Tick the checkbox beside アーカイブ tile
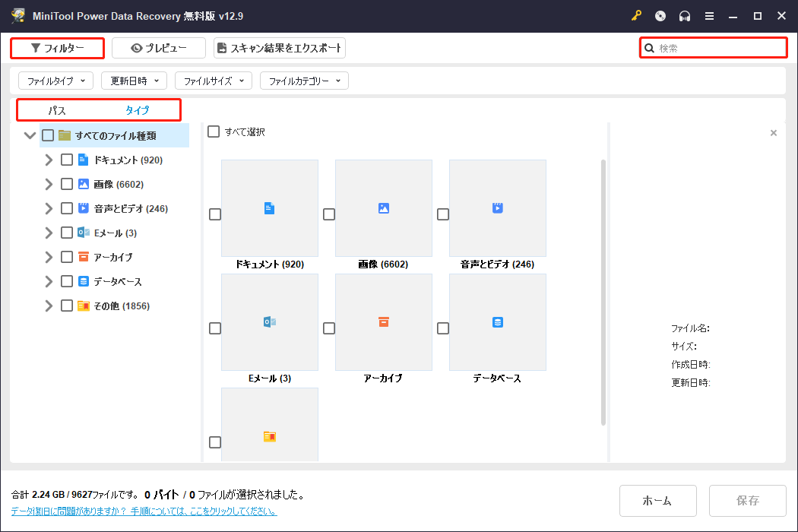 (329, 328)
